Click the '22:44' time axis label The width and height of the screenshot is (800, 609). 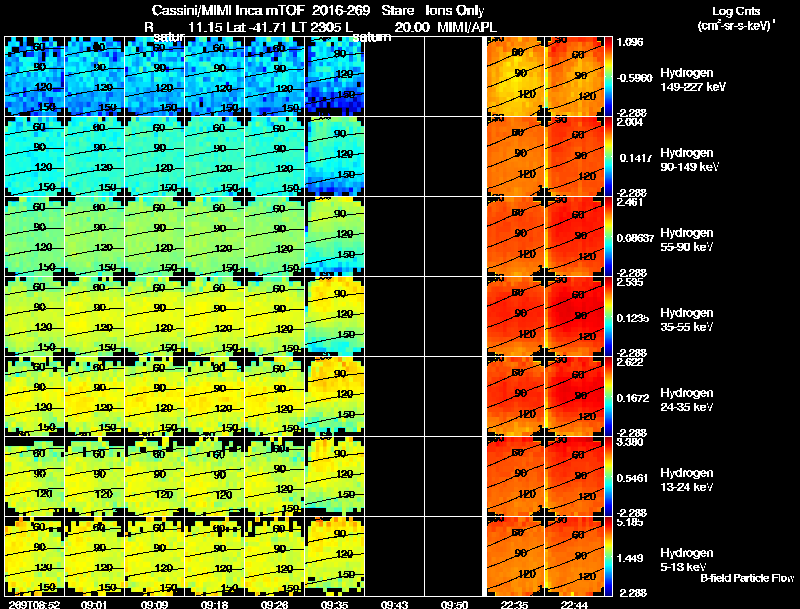pyautogui.click(x=574, y=604)
